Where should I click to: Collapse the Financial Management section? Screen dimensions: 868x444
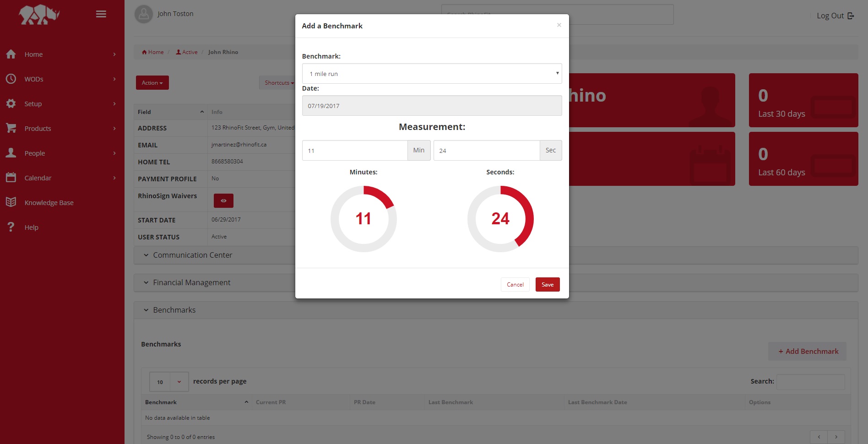(191, 282)
